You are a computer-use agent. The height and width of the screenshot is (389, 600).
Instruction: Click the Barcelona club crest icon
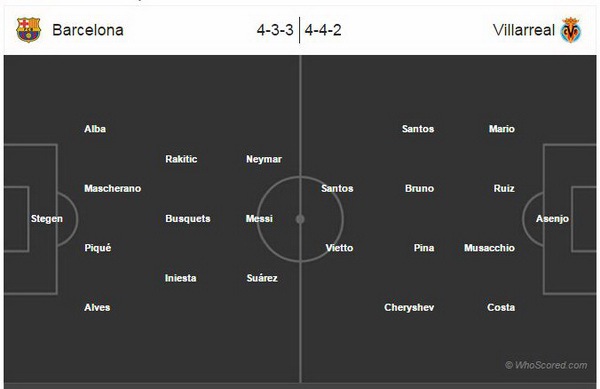(x=28, y=29)
